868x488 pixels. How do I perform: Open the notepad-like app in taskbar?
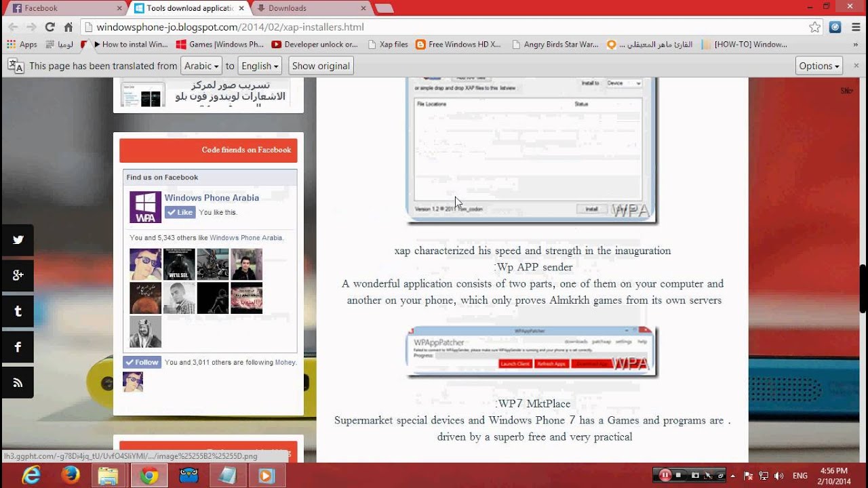tap(227, 476)
